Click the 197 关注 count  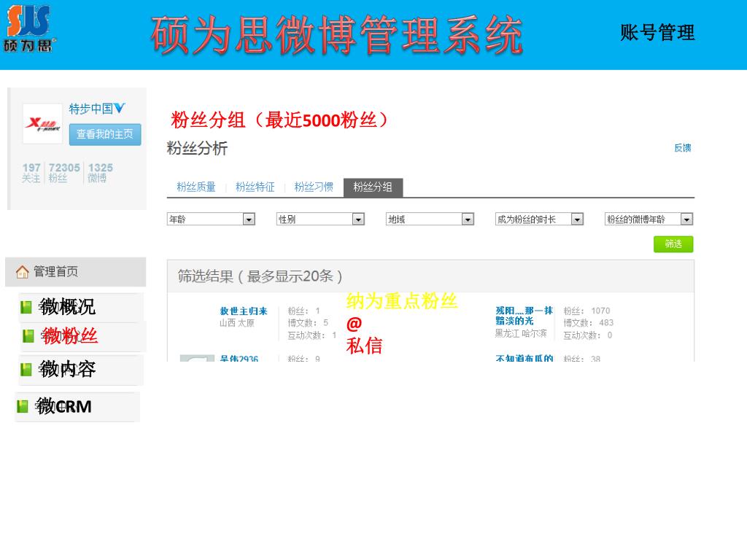pos(31,172)
